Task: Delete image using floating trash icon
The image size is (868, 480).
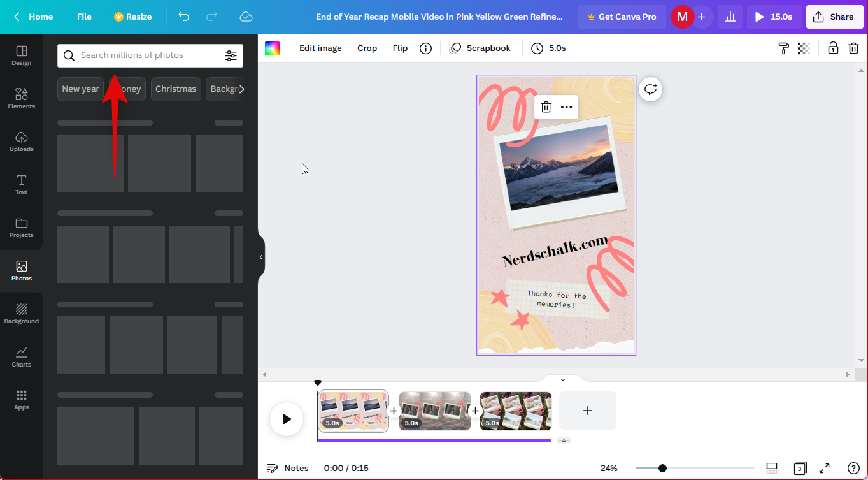Action: pos(546,107)
